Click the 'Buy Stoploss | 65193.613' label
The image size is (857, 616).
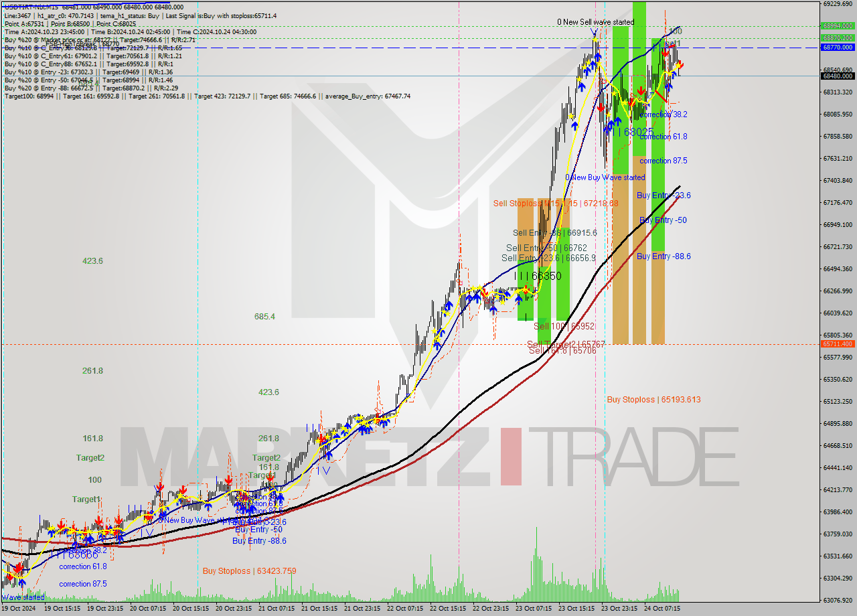point(653,400)
